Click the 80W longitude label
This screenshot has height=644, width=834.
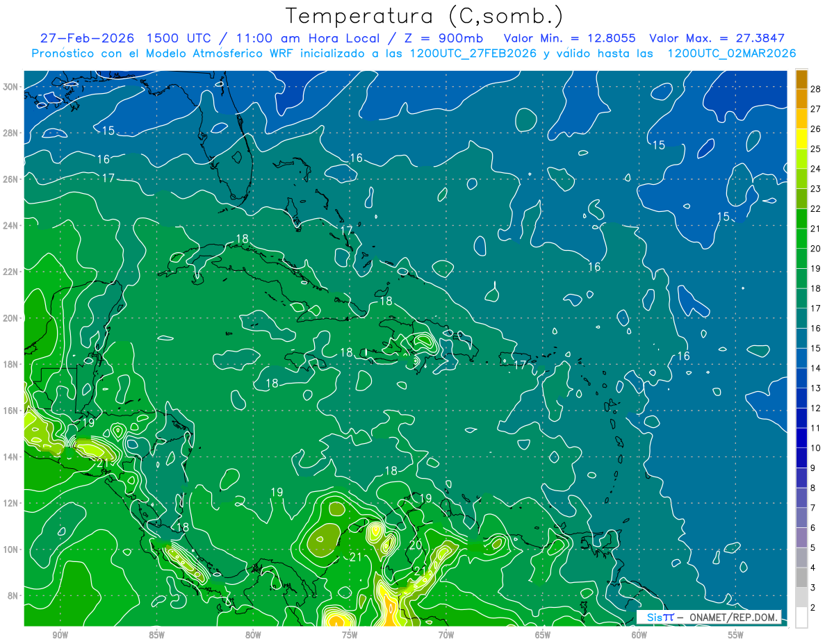click(x=253, y=635)
